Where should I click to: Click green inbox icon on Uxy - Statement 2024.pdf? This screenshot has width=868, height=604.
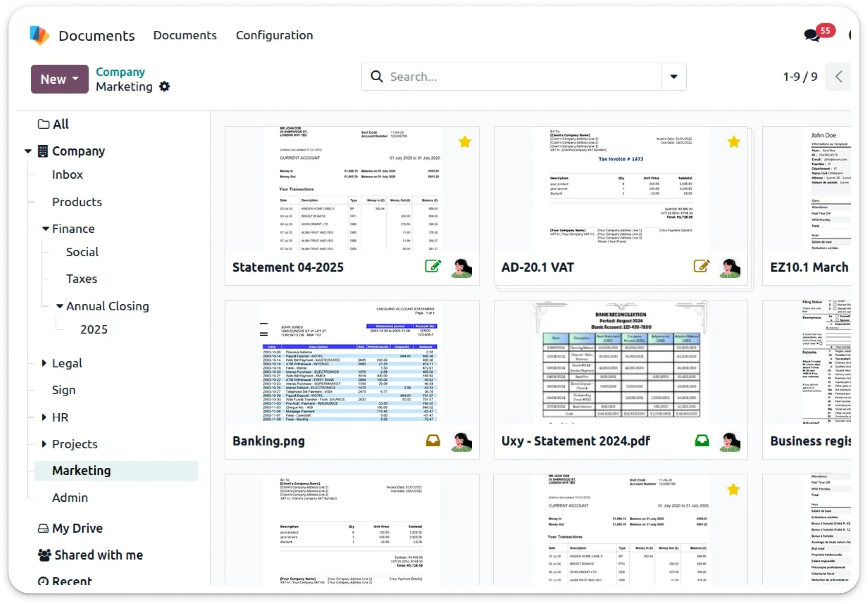702,440
